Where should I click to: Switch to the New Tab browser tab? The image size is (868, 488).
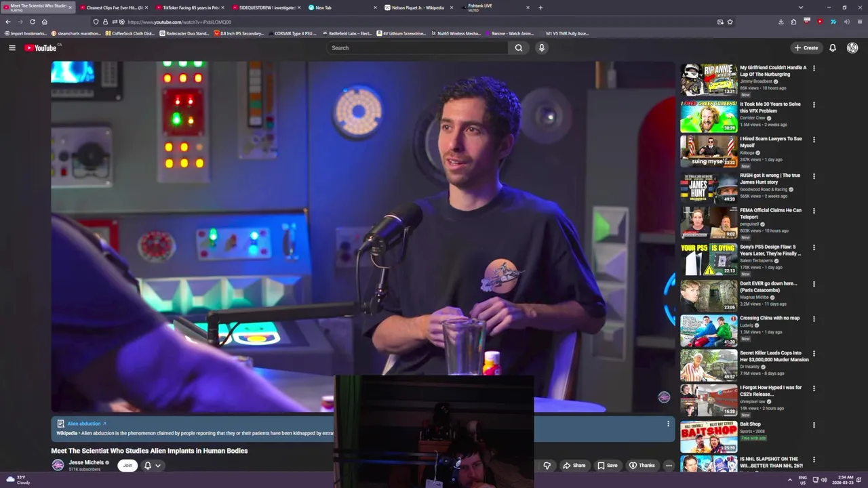pyautogui.click(x=342, y=7)
